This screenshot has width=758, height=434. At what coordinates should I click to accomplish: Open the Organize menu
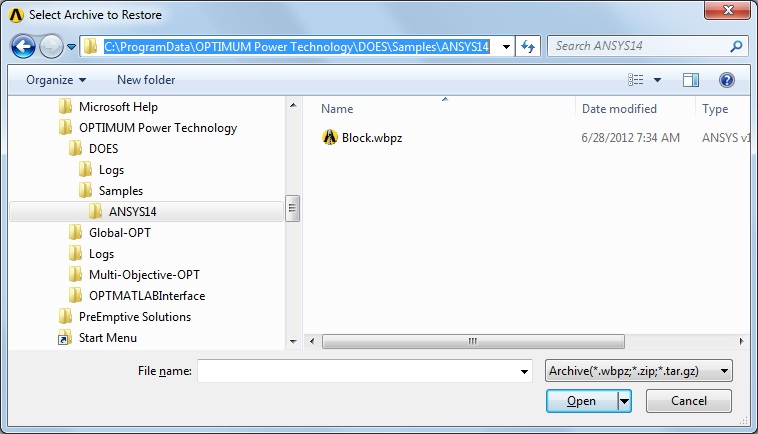56,80
